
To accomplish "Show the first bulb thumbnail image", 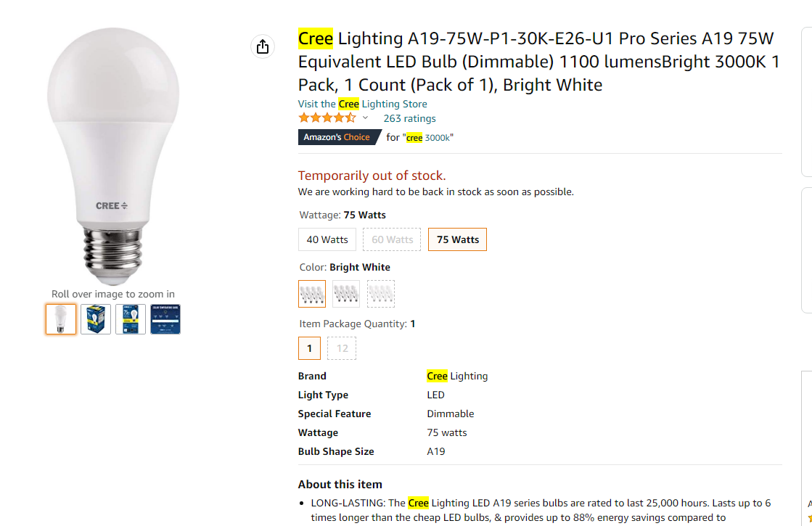I will pyautogui.click(x=61, y=319).
